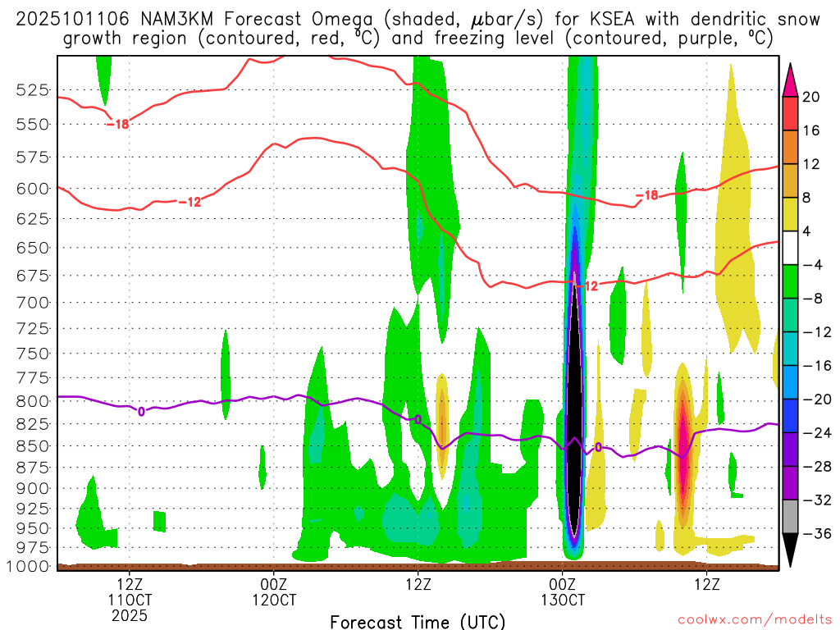Click the '00Z 12OCT' time axis label

[x=274, y=592]
